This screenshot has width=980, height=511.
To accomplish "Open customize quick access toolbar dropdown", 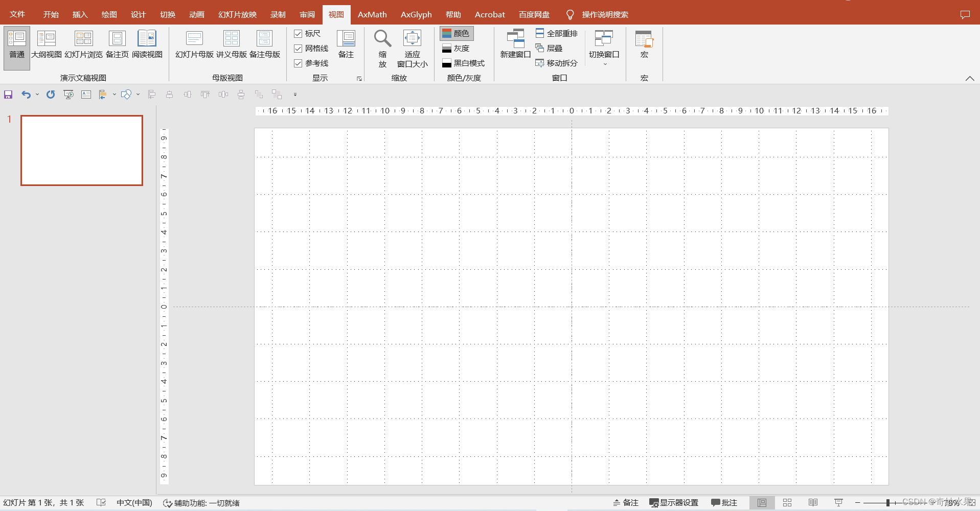I will pyautogui.click(x=295, y=95).
